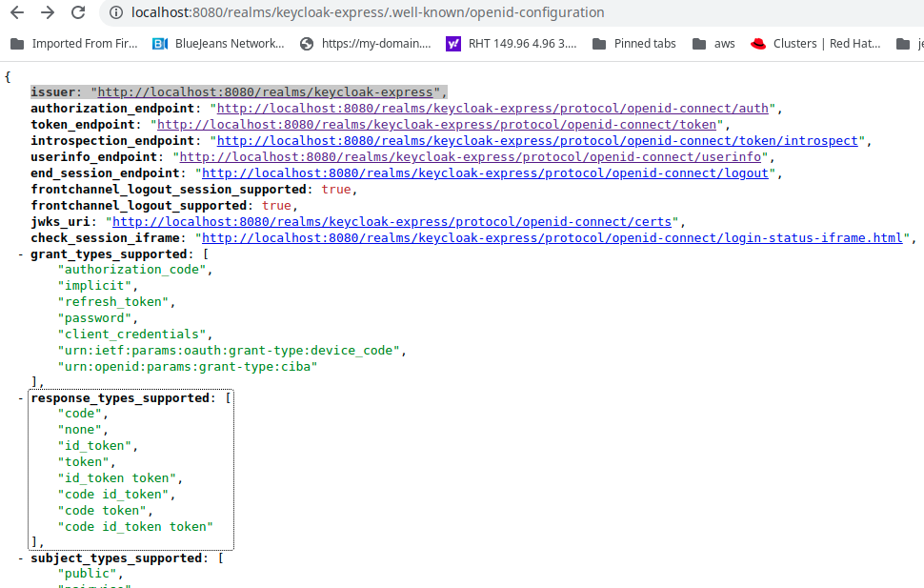Click the "implicit" grant type value
Viewport: 924px width, 588px height.
(94, 286)
